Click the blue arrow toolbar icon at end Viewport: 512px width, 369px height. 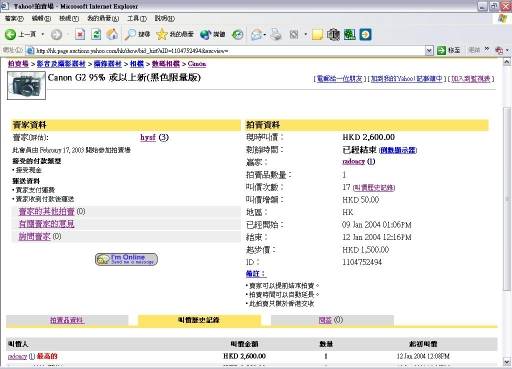click(x=365, y=34)
